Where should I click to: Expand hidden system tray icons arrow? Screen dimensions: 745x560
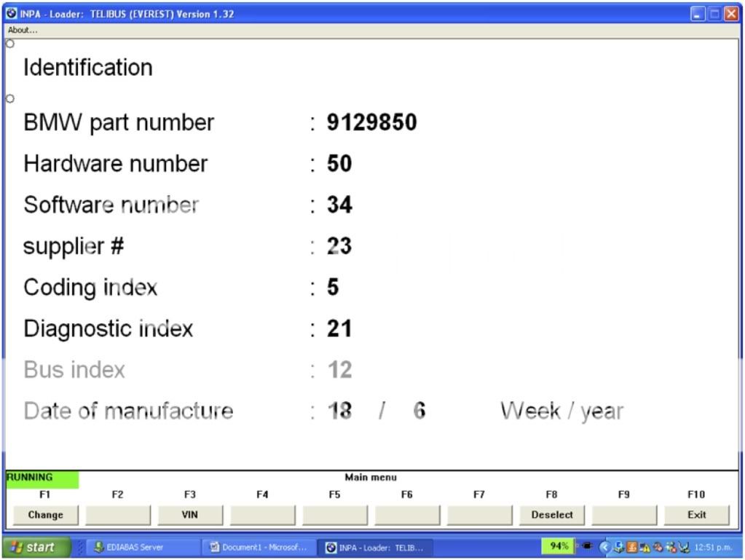pyautogui.click(x=604, y=548)
